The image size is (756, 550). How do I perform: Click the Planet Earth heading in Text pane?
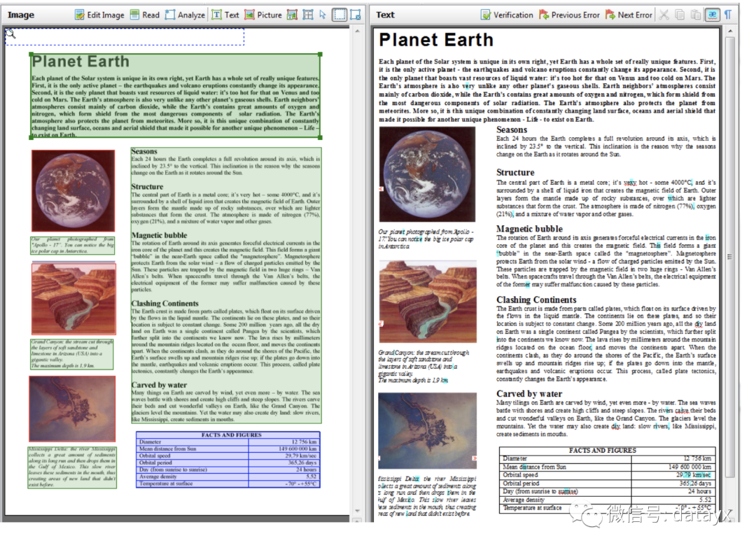(x=435, y=40)
